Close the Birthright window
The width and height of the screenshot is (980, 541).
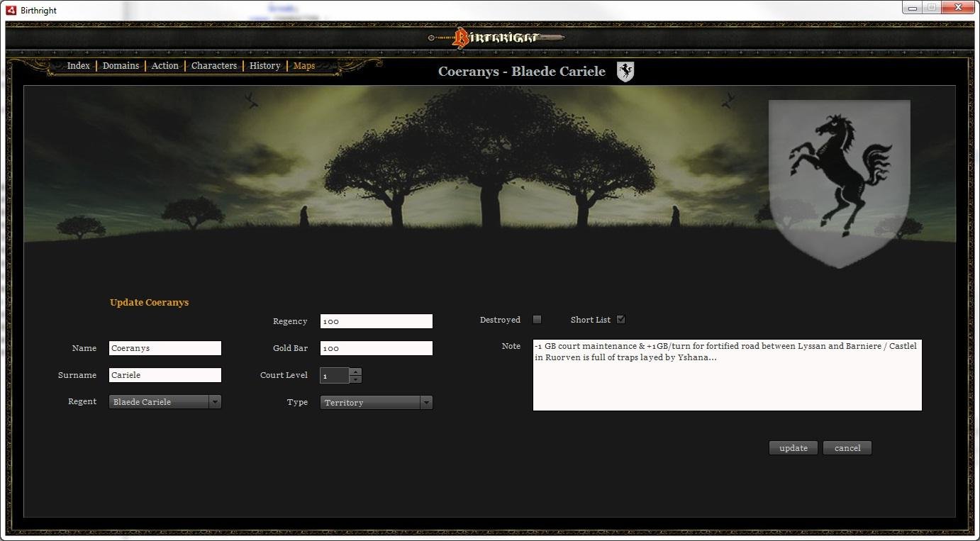tap(957, 7)
